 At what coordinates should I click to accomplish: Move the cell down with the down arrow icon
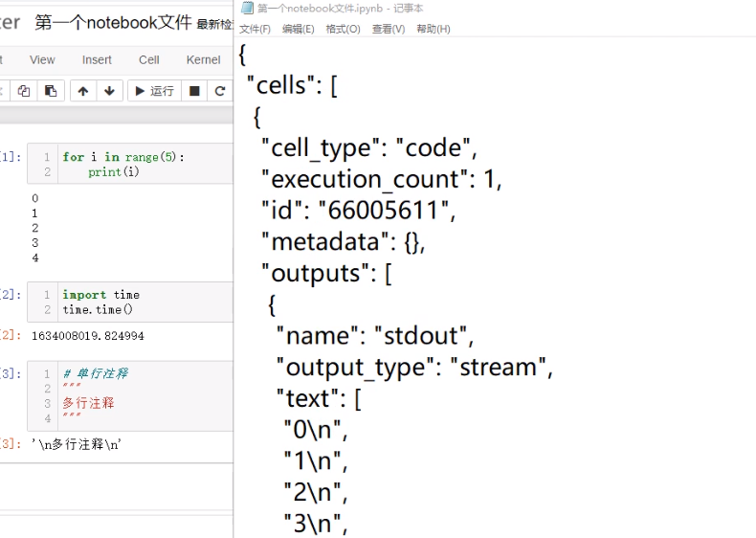pos(109,91)
